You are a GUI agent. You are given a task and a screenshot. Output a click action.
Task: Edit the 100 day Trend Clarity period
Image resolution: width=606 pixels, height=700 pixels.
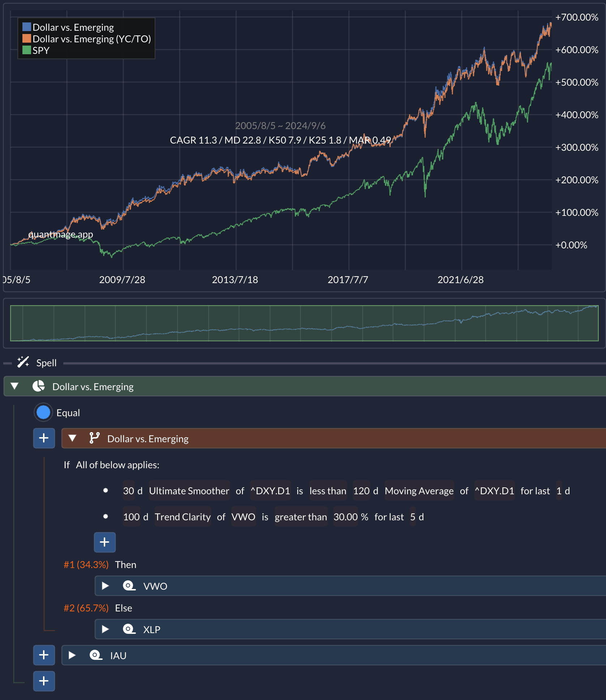click(x=132, y=517)
